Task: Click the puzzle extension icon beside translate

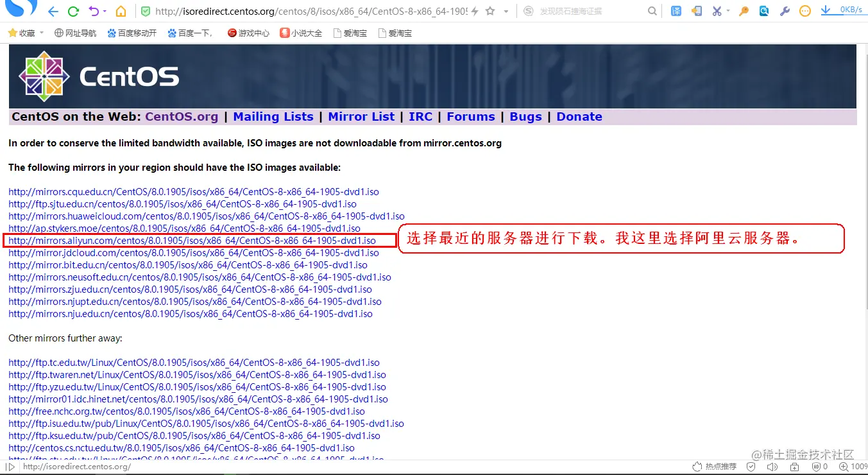Action: (x=696, y=11)
